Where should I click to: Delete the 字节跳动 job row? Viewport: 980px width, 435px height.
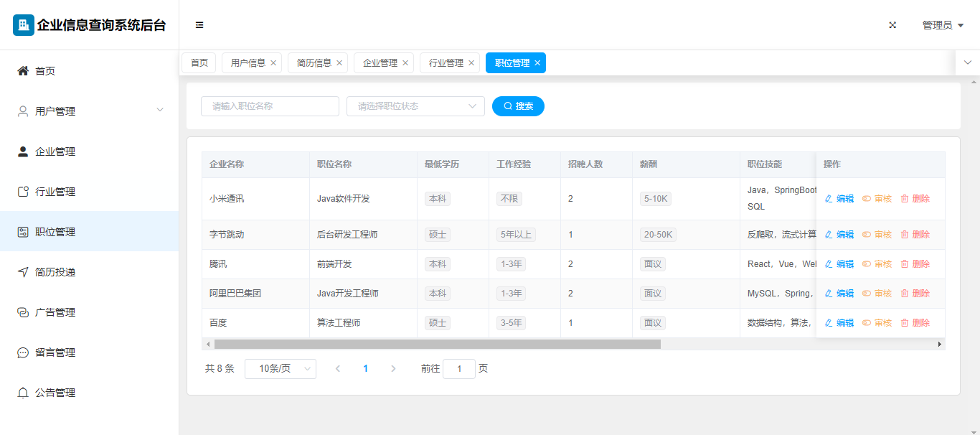click(915, 235)
